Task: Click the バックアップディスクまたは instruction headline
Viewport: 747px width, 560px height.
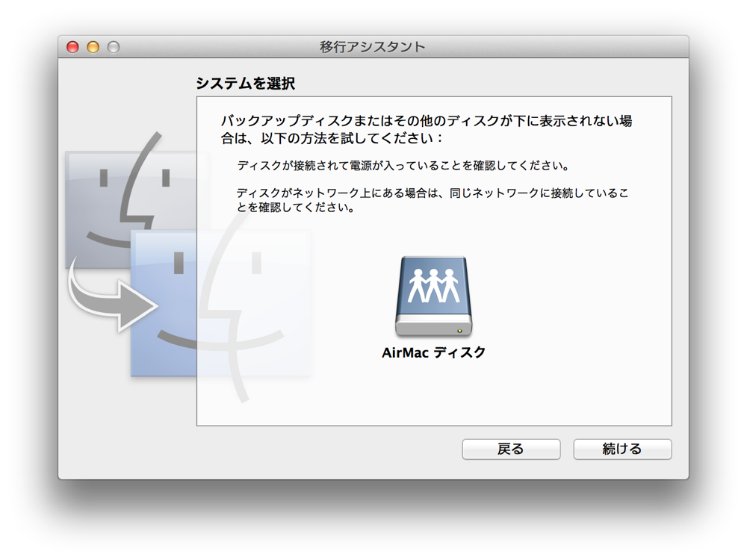Action: click(427, 129)
